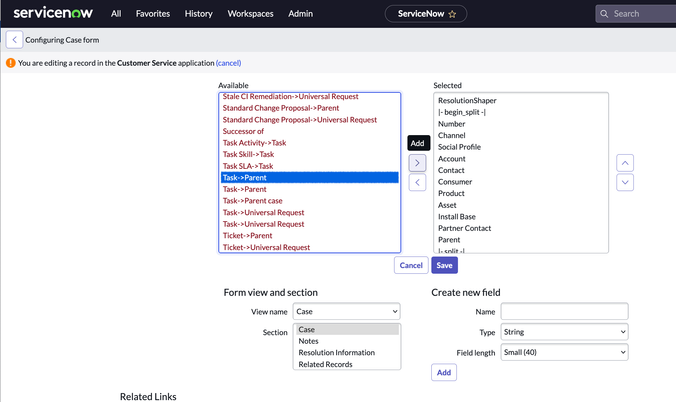Screen dimensions: 676x402
Task: Select Standard Change Proposal->Universal Request
Action: coord(310,119)
